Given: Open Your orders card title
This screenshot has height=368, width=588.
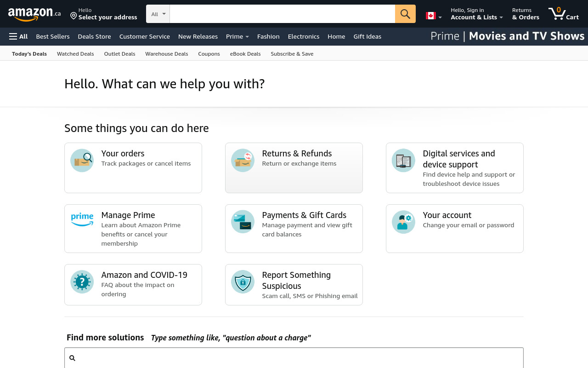Looking at the screenshot, I should coord(123,154).
